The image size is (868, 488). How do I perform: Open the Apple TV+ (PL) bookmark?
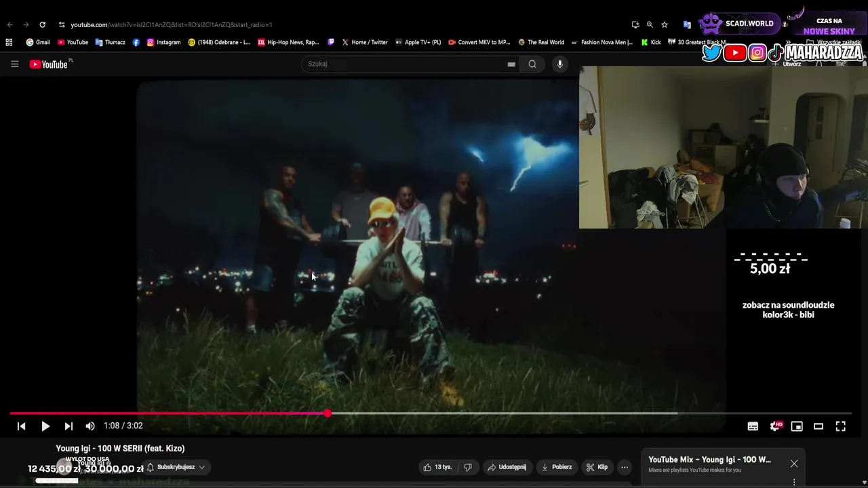418,42
